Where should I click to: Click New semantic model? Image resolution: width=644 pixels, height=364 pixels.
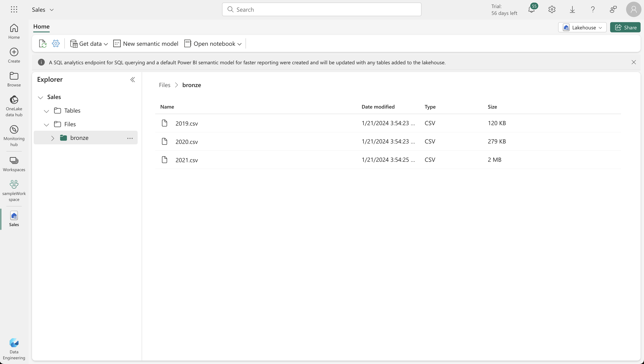point(146,44)
